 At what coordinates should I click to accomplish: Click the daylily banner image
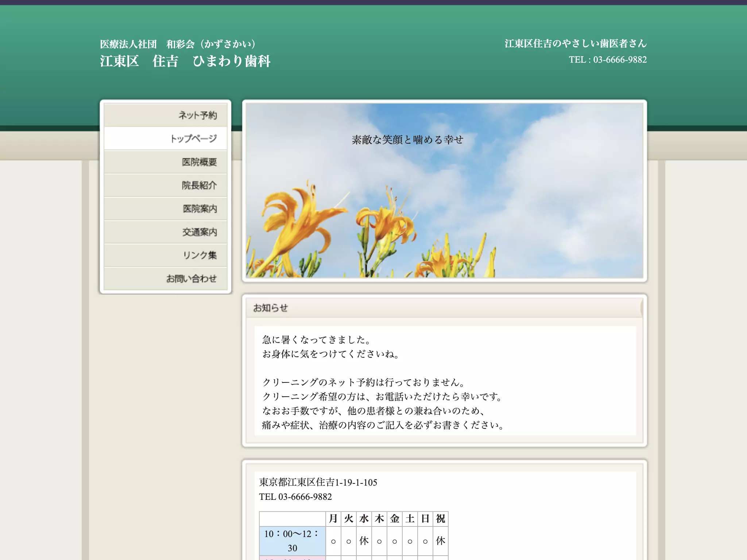point(444,190)
